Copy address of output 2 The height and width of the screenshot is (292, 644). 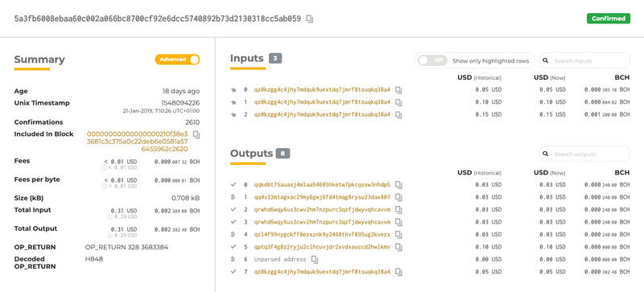coord(398,210)
